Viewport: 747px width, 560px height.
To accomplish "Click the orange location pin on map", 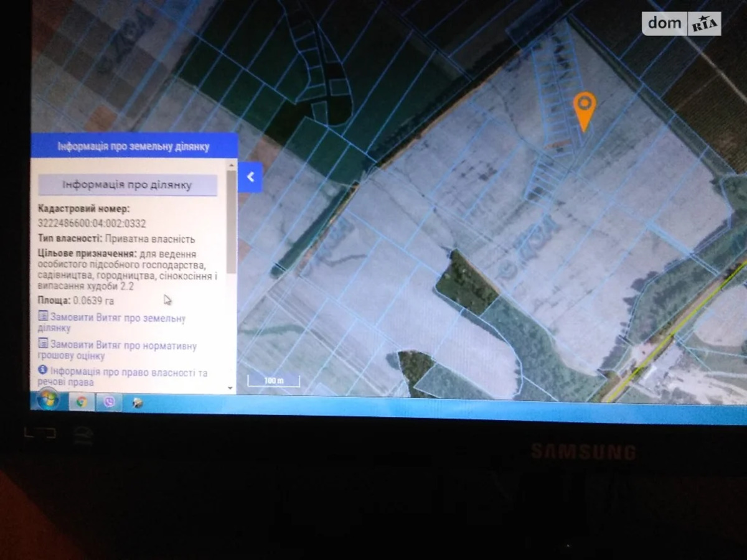I will pos(584,107).
